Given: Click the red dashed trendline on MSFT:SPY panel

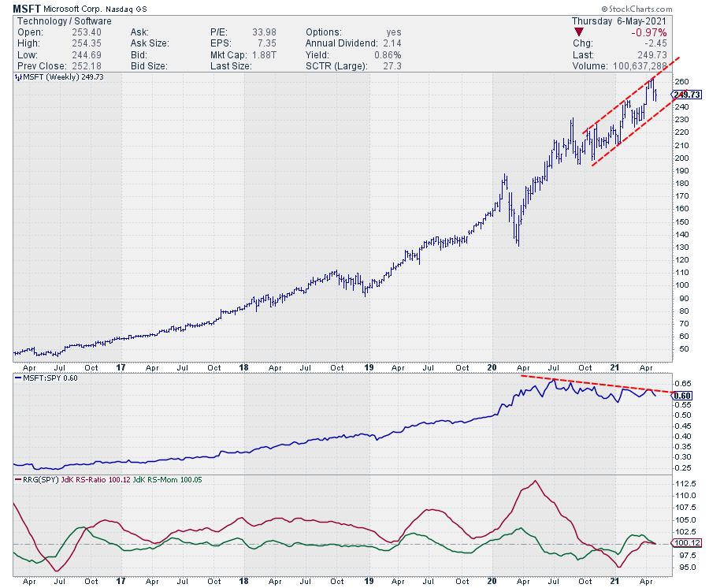Looking at the screenshot, I should pyautogui.click(x=597, y=384).
